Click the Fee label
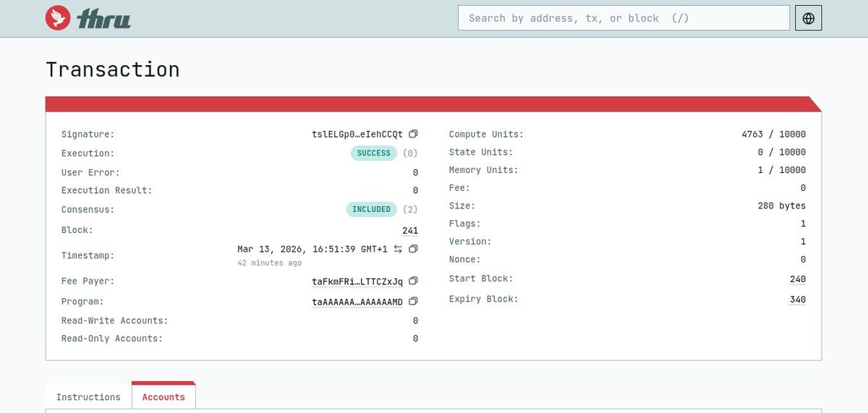 point(459,188)
